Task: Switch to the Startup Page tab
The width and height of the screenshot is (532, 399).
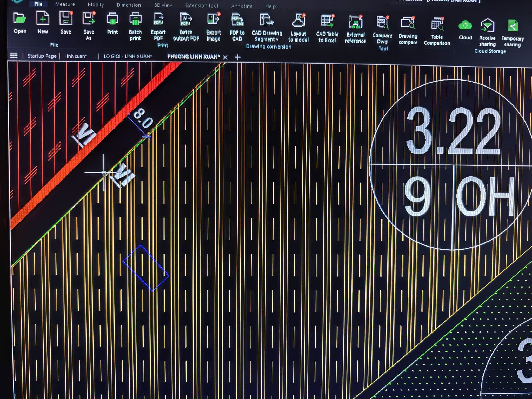Action: pos(42,56)
